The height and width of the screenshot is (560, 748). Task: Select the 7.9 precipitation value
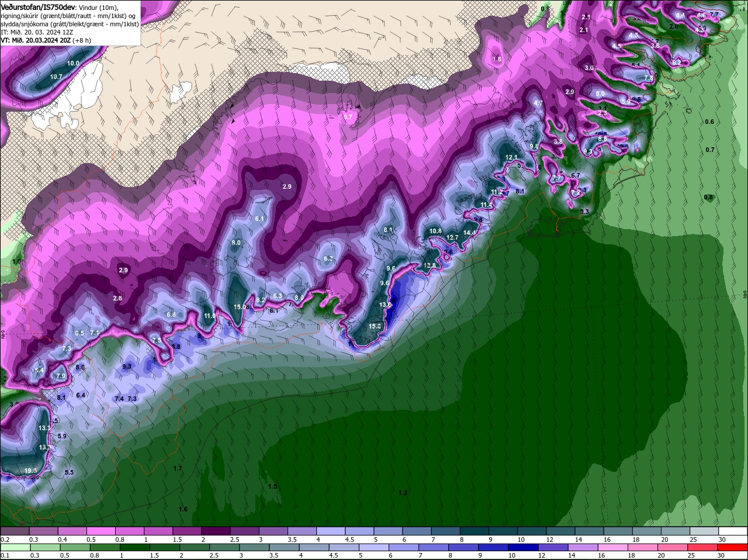tap(61, 376)
